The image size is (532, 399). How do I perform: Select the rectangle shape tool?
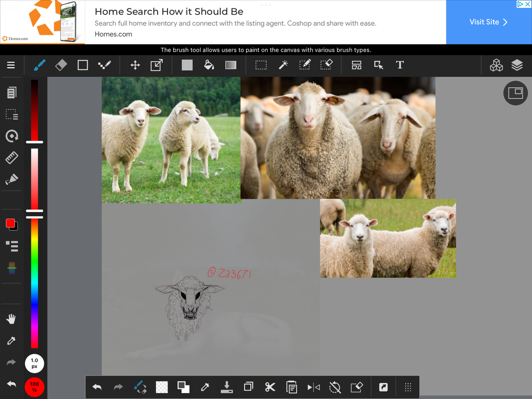83,65
